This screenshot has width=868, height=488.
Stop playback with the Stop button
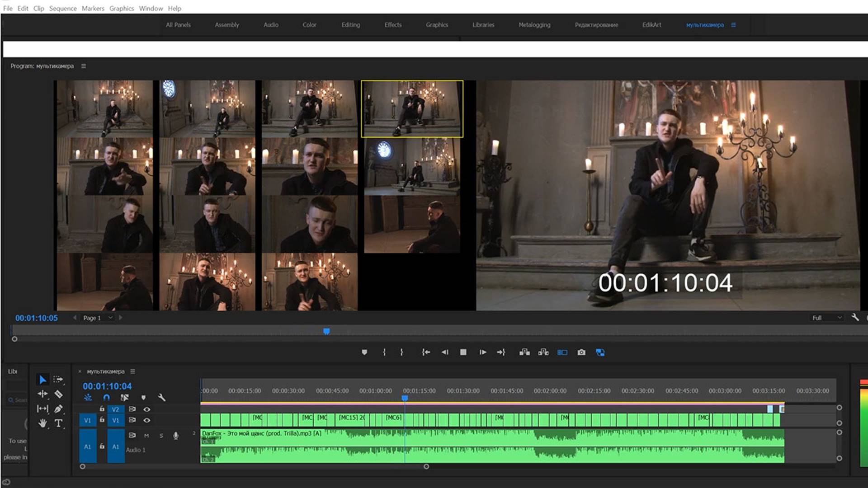tap(463, 352)
